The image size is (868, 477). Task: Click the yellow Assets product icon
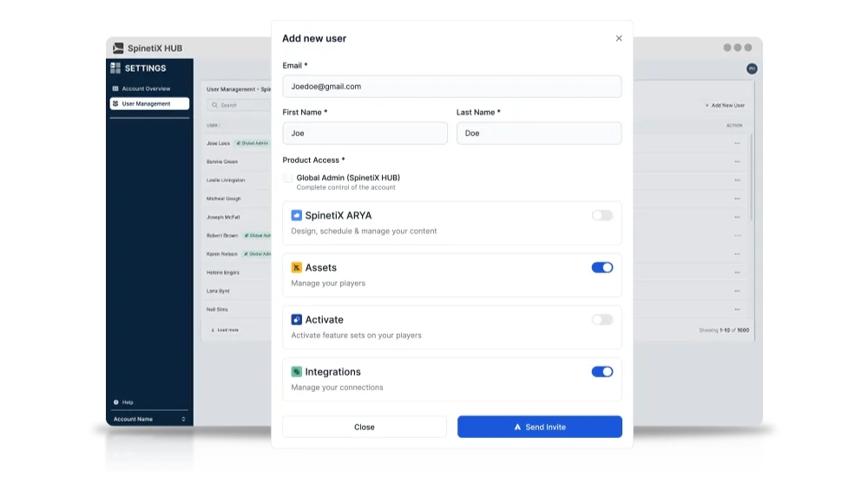297,268
